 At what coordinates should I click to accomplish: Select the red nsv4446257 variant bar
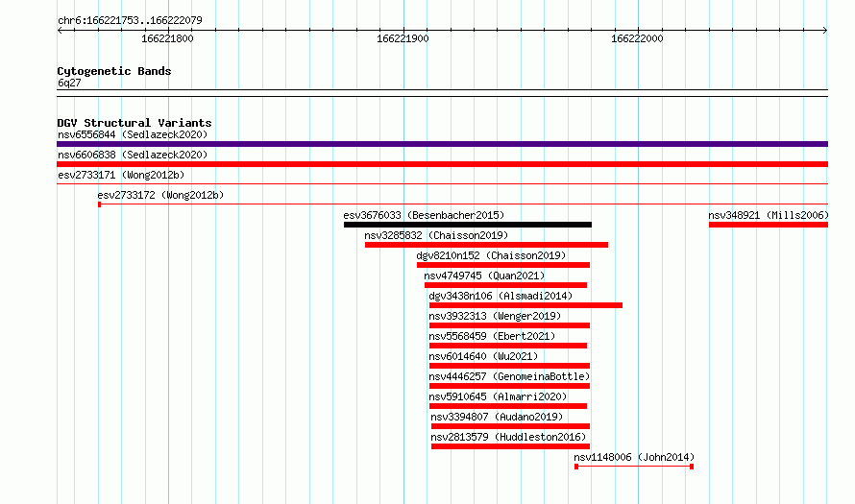point(509,386)
